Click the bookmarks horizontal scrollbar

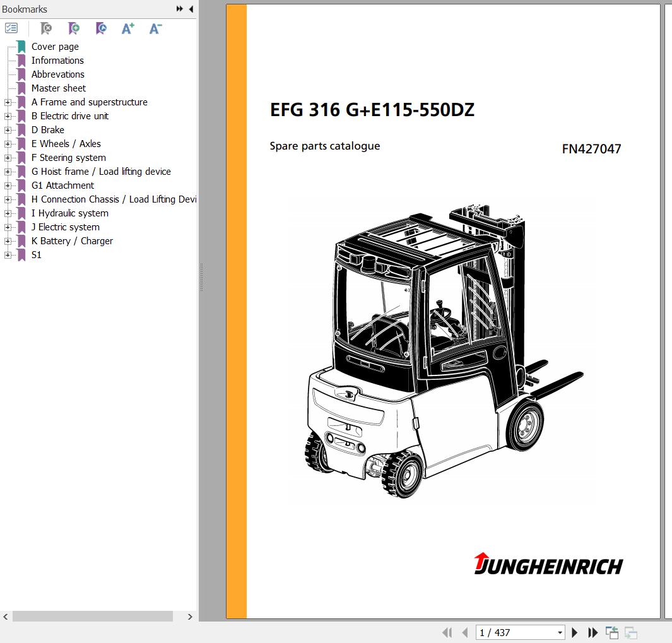pyautogui.click(x=92, y=616)
